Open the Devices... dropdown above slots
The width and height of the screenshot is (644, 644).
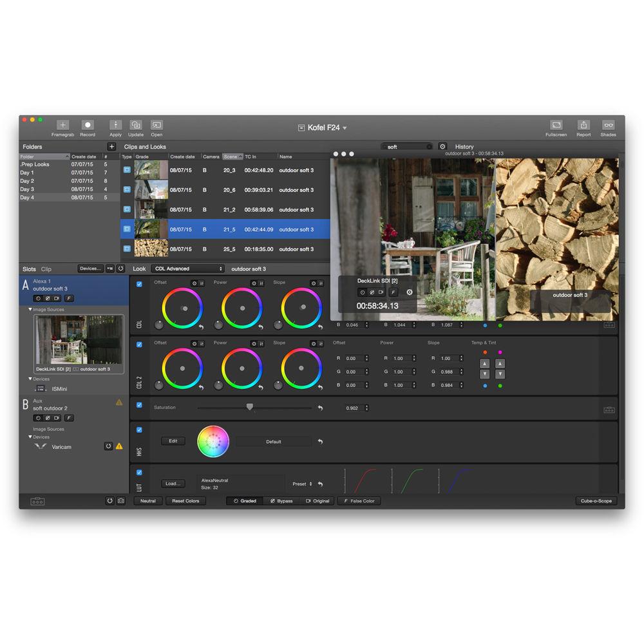click(x=90, y=269)
